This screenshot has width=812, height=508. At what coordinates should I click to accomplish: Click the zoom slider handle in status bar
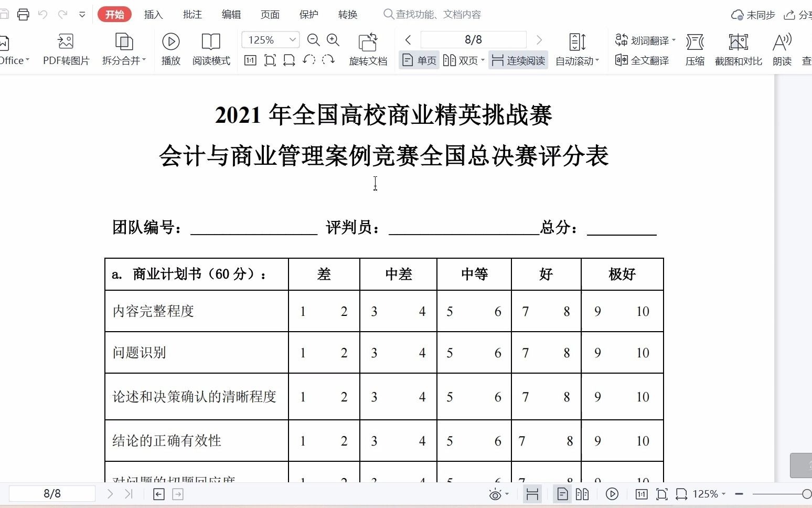pyautogui.click(x=807, y=494)
